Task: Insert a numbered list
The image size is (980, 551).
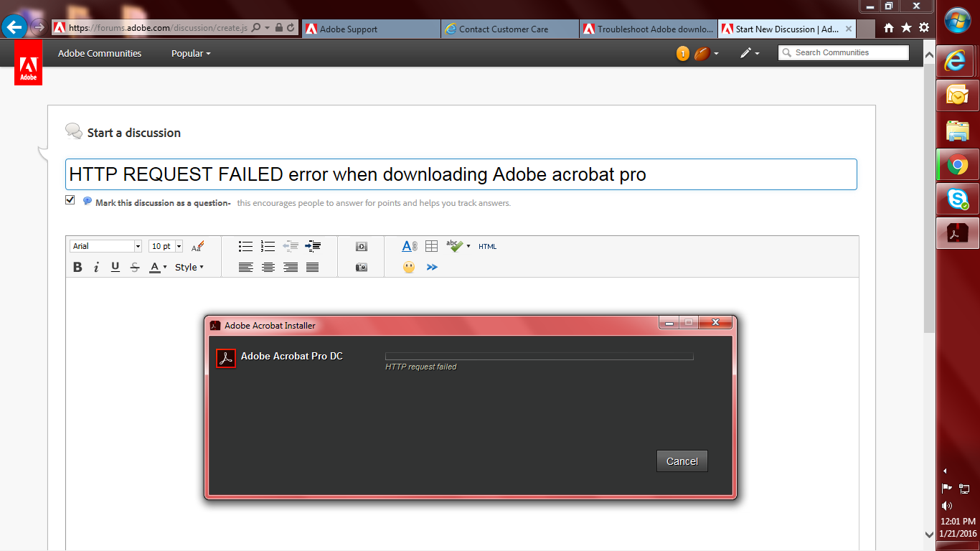Action: 268,246
